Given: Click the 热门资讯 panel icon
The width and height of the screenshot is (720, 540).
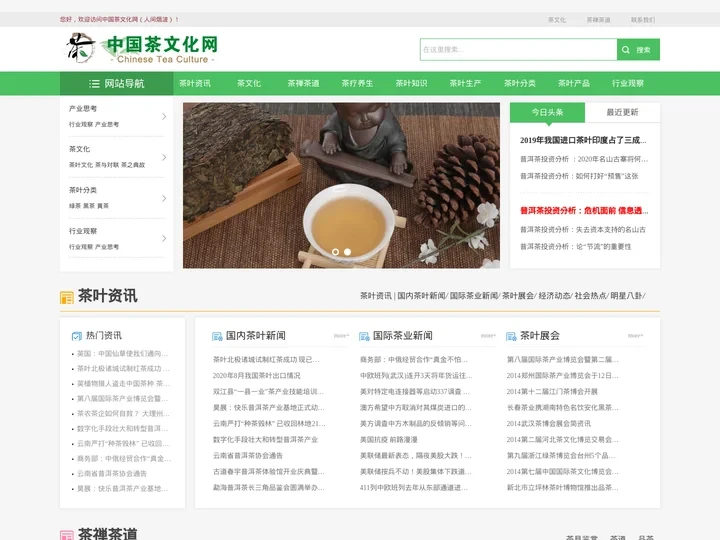Looking at the screenshot, I should tap(76, 336).
